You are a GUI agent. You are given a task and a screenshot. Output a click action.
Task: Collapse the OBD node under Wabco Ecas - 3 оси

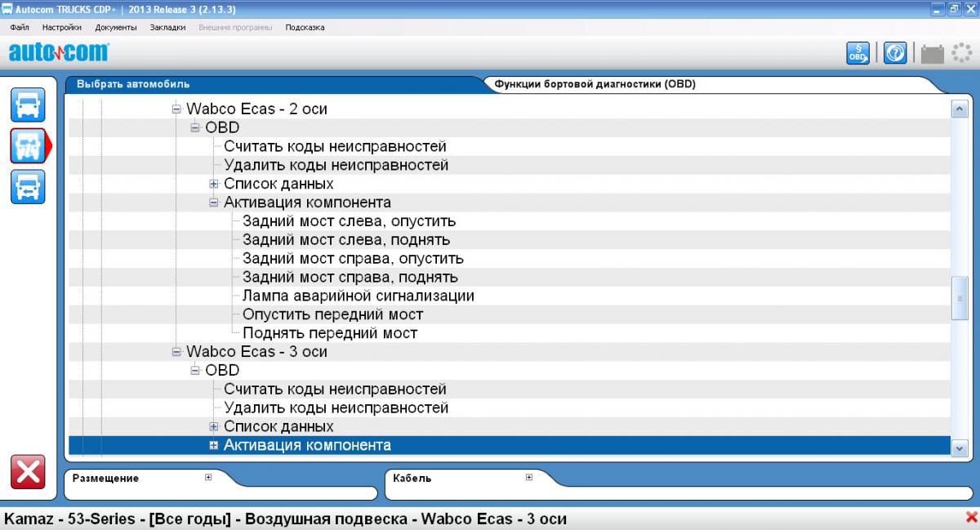(195, 371)
